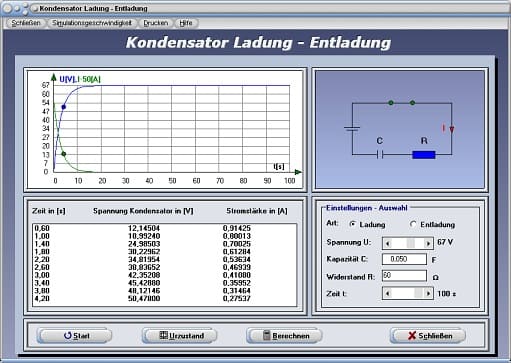This screenshot has width=511, height=363.
Task: Click the t[s] axis label
Action: (279, 166)
